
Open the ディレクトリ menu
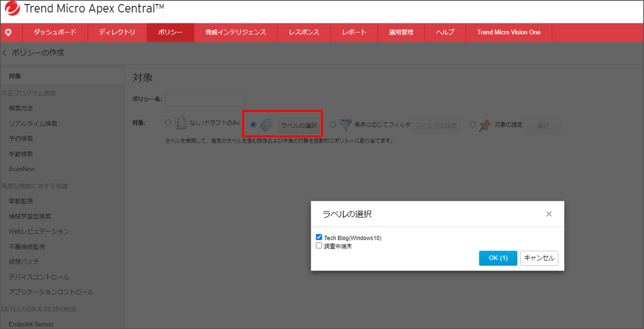[117, 32]
